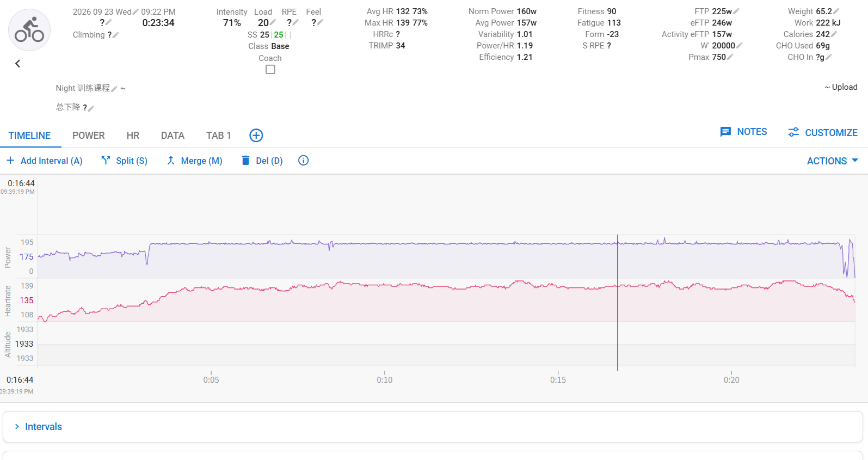Click the Merge (M) button
This screenshot has height=460, width=868.
click(x=194, y=161)
